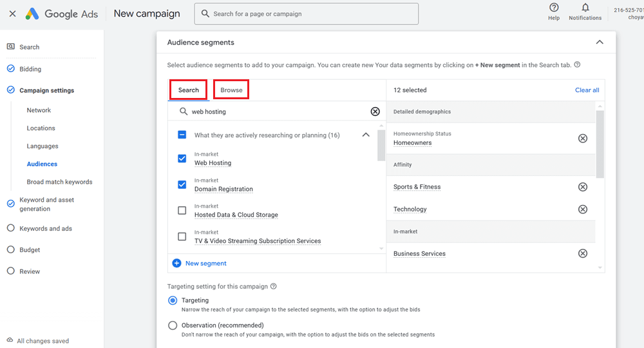Remove the Homeowners segment from selection
The image size is (644, 348).
pyautogui.click(x=583, y=139)
